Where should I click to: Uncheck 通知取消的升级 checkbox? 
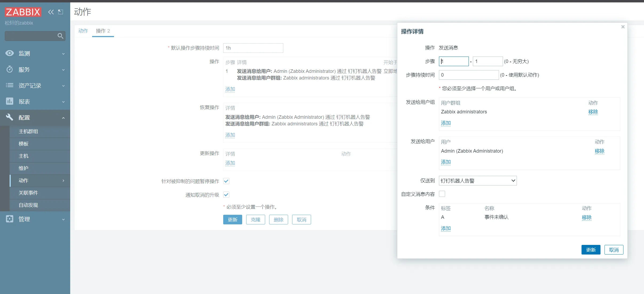(x=226, y=195)
